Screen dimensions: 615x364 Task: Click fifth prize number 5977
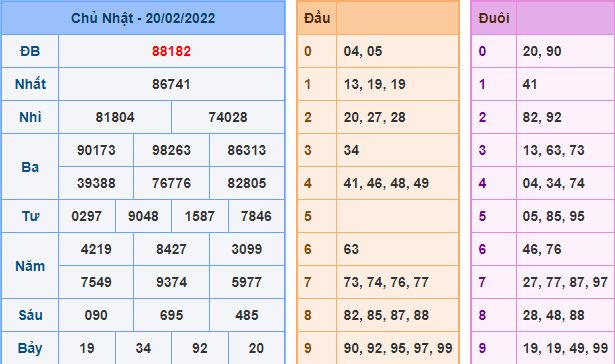coord(247,282)
